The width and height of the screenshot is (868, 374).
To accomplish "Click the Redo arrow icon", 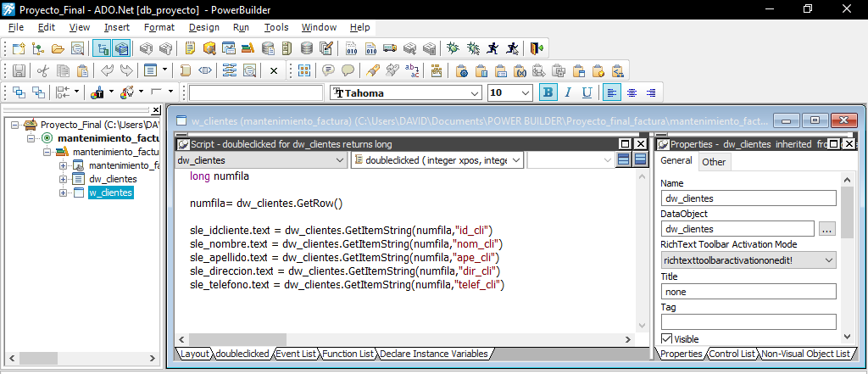I will click(127, 70).
